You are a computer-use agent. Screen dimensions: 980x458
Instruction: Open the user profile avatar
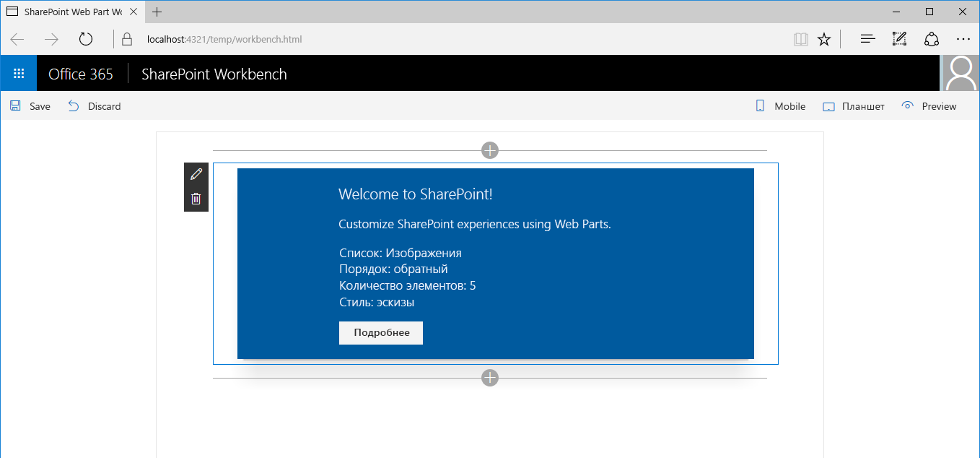[961, 74]
